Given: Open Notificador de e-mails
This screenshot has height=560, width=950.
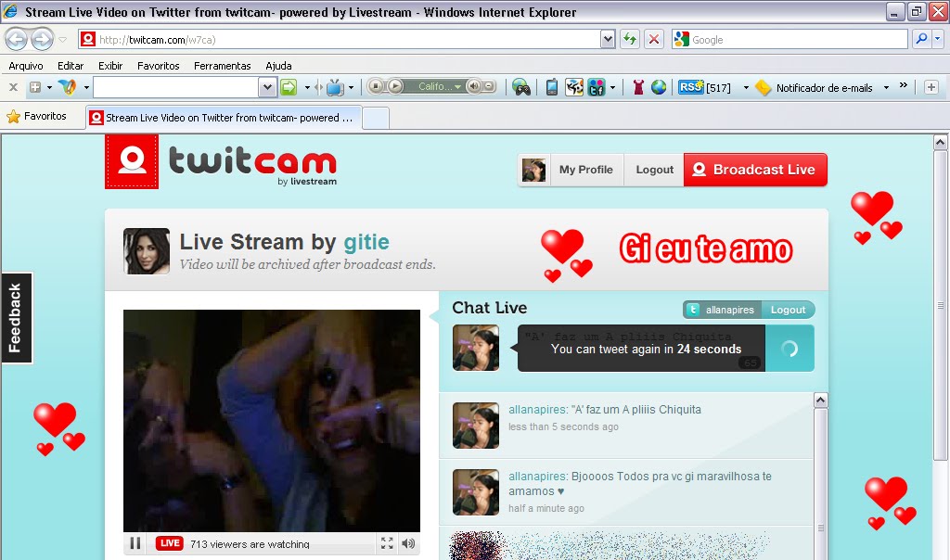Looking at the screenshot, I should 814,88.
